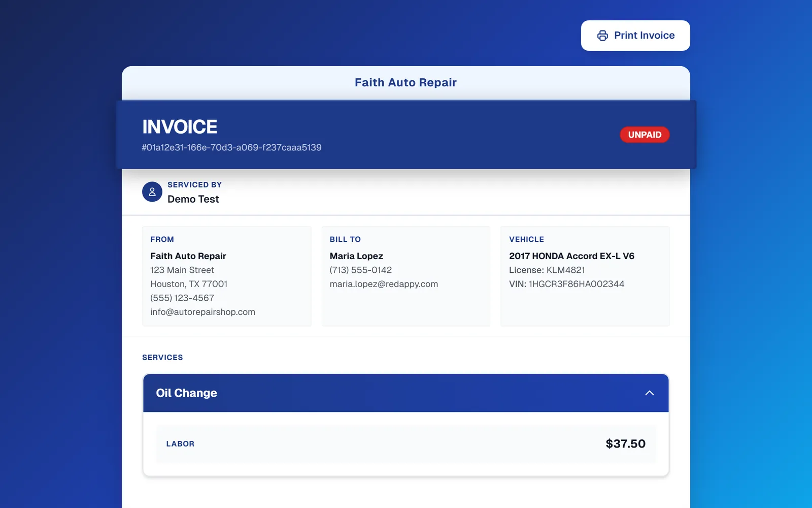Click the License: KLM4821 line
Screen dimensions: 812x508
[x=547, y=270]
